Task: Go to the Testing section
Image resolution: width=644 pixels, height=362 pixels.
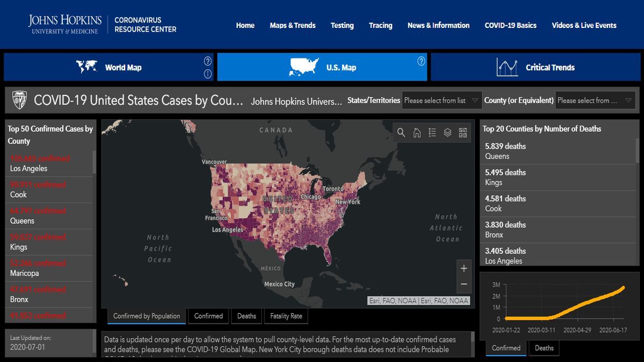Action: tap(342, 25)
